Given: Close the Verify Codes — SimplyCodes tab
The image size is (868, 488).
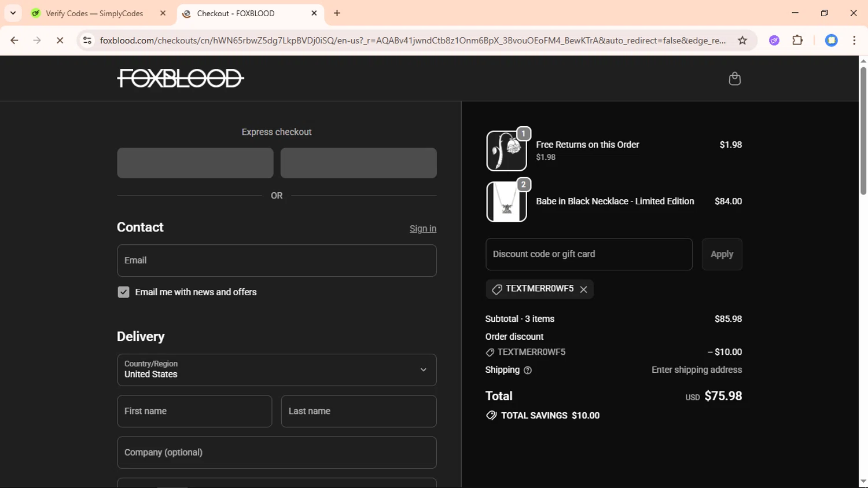Looking at the screenshot, I should [x=163, y=13].
